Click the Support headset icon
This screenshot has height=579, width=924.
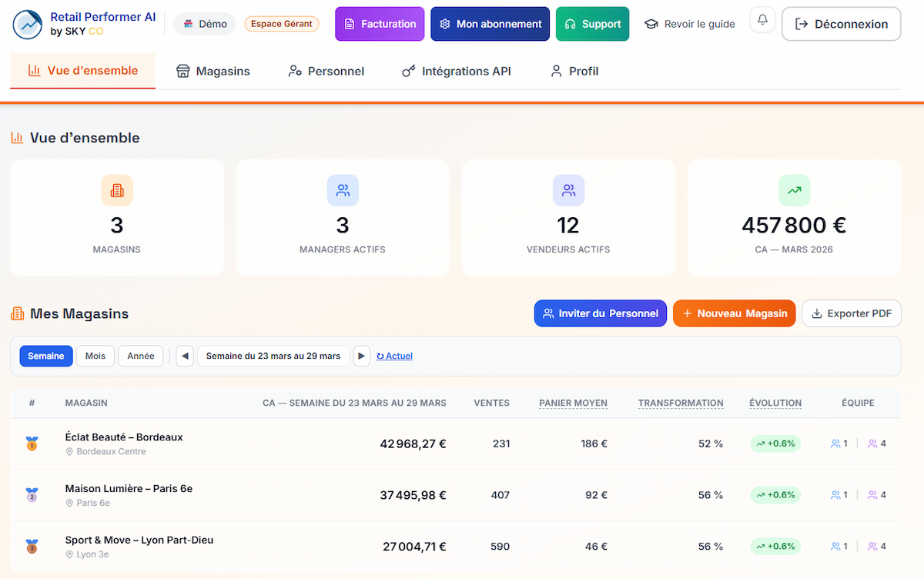point(571,24)
